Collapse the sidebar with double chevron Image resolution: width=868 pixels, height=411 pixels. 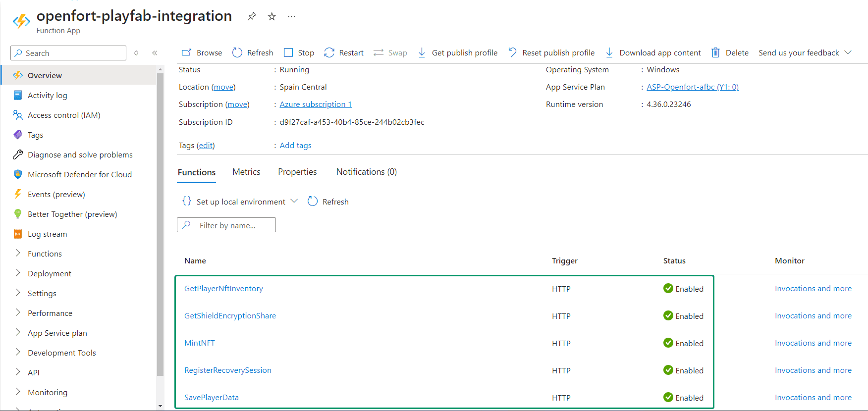(x=155, y=53)
